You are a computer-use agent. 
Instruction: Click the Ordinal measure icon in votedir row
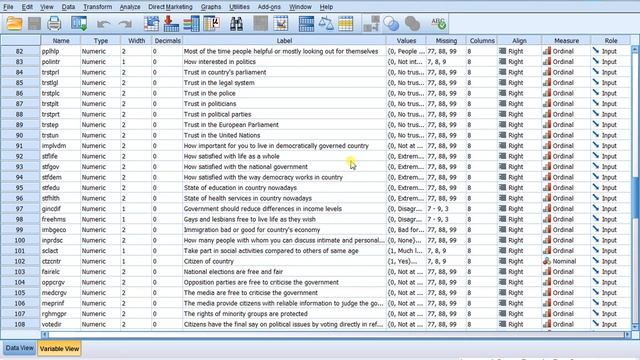[x=547, y=324]
